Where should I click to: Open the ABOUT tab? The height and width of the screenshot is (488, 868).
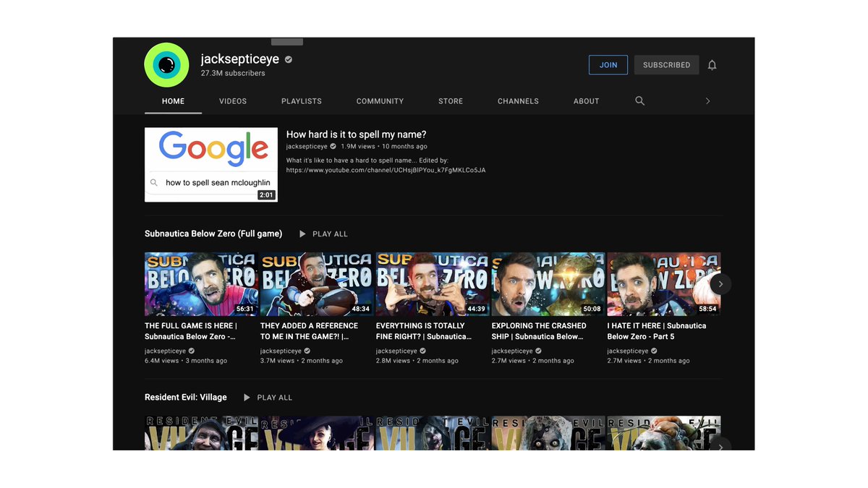(586, 101)
